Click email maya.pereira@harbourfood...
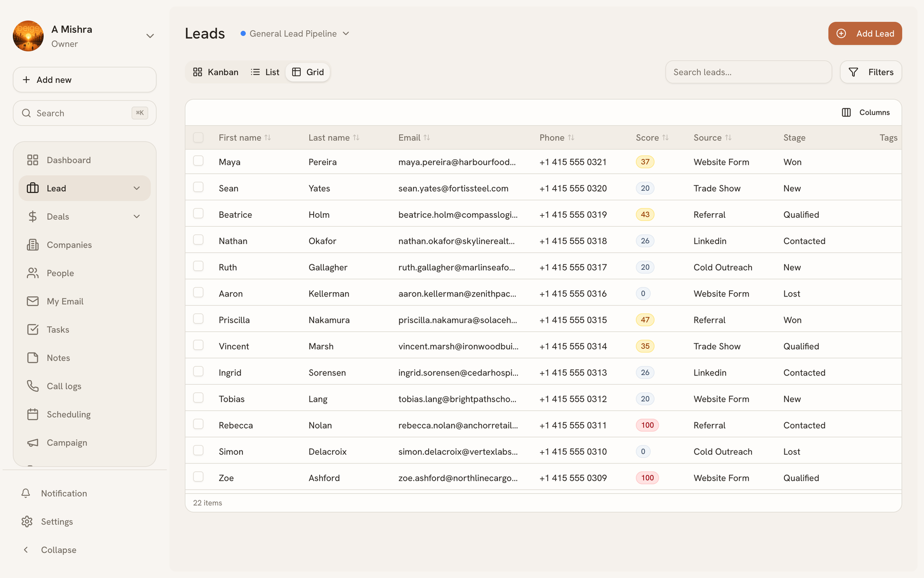 click(457, 162)
